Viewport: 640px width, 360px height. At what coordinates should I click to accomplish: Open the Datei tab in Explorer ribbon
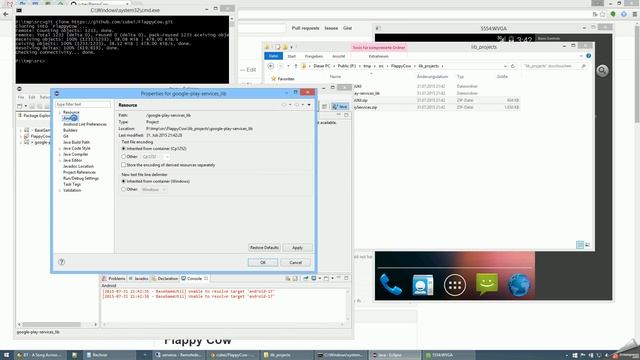(273, 56)
